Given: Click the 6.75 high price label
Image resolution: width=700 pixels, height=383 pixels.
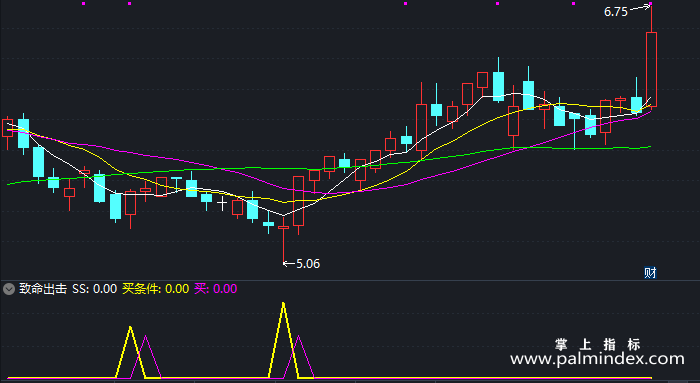Looking at the screenshot, I should [616, 12].
